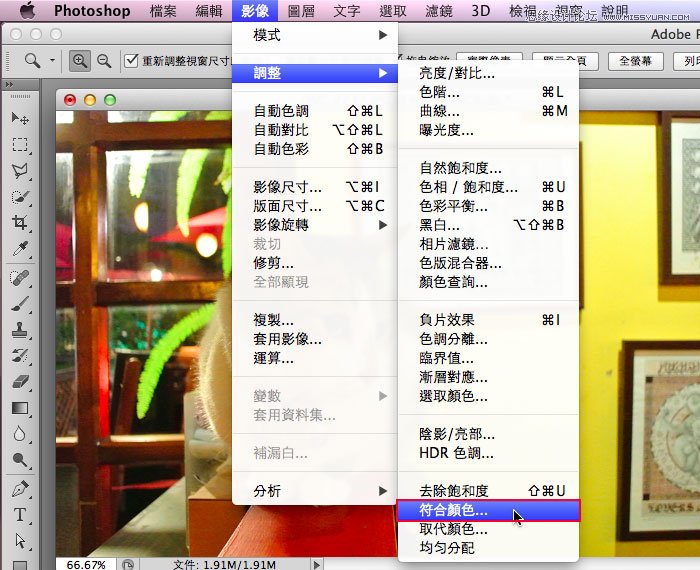Select the Blur tool
This screenshot has width=700, height=570.
[20, 434]
